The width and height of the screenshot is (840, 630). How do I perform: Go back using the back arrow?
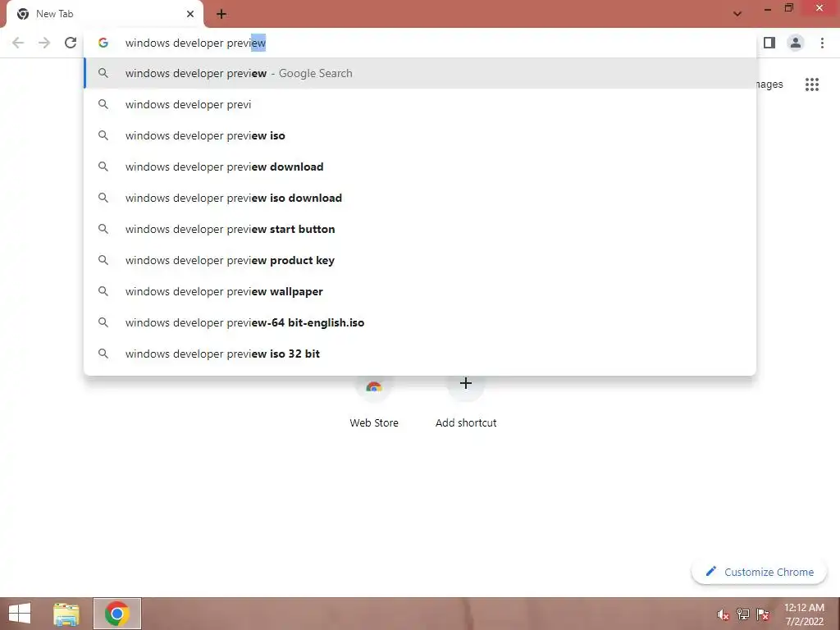pyautogui.click(x=18, y=43)
